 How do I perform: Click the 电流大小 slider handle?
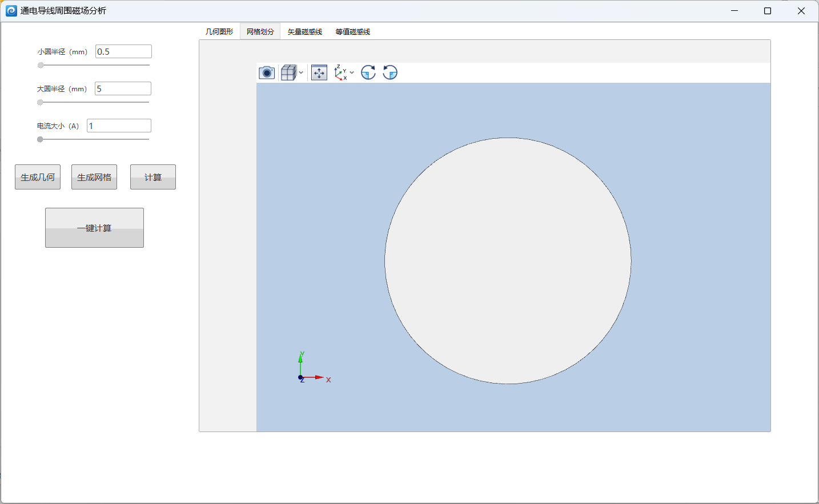click(40, 139)
